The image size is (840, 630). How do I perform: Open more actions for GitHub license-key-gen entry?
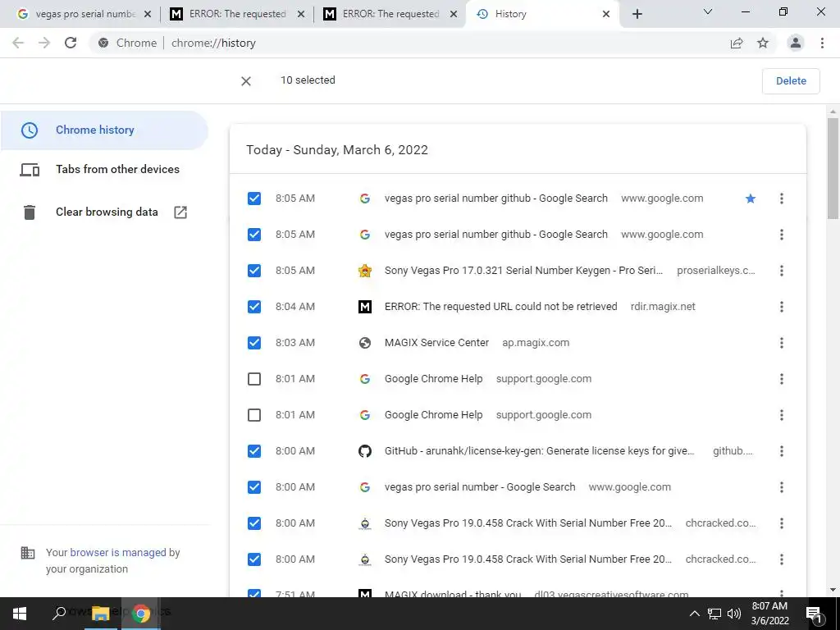(782, 451)
